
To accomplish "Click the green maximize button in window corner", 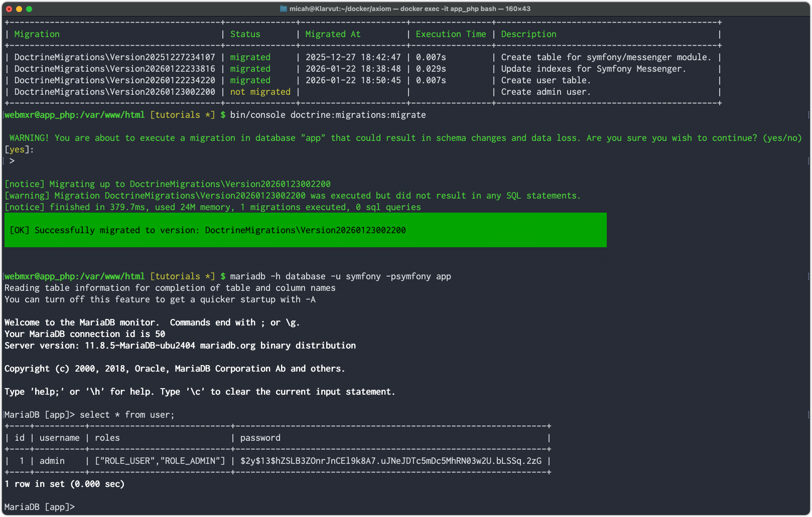I will coord(30,9).
